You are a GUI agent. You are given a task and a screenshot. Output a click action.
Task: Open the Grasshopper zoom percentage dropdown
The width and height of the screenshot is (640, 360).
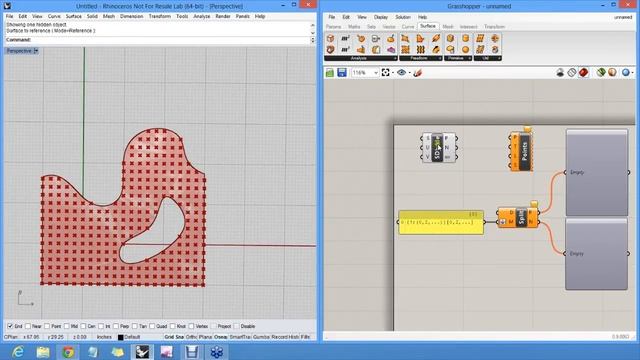click(376, 73)
